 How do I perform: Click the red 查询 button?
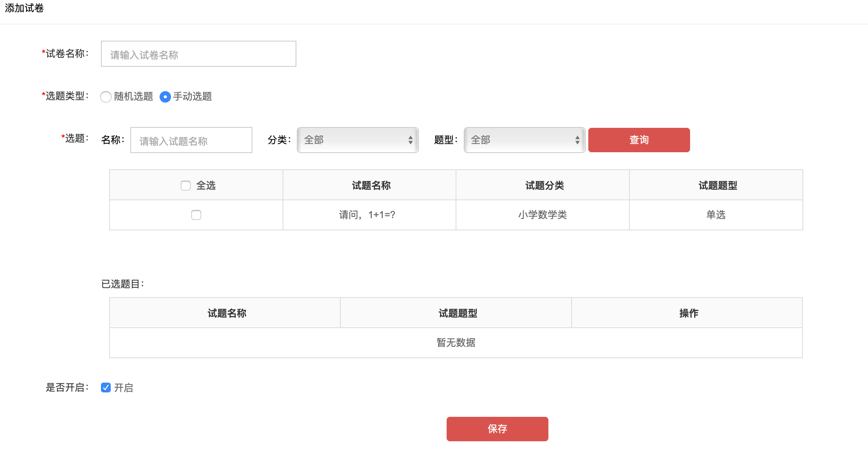639,140
